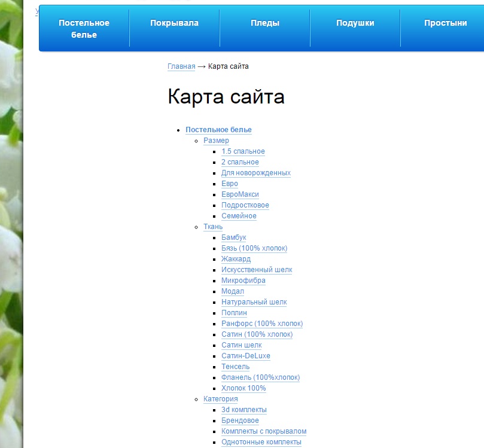
Task: Click the Фланель (100%хлопок) link
Action: 260,377
